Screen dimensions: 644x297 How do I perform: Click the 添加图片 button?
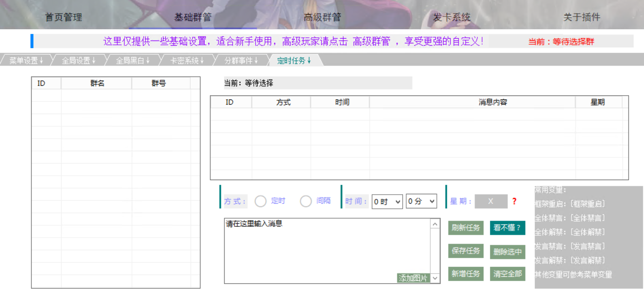[413, 278]
